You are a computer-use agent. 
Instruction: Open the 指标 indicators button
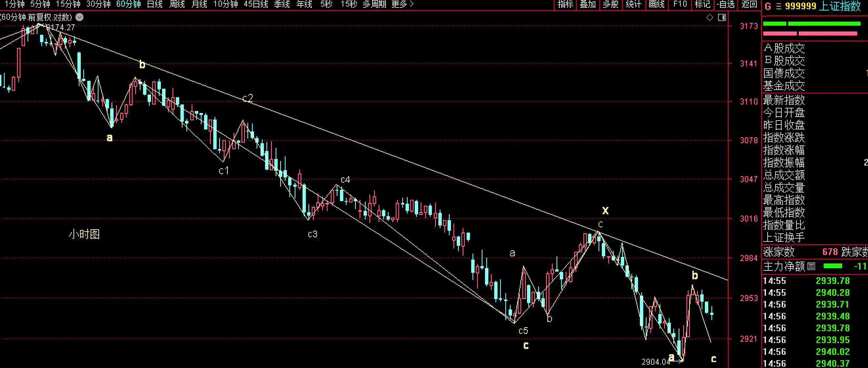pyautogui.click(x=565, y=4)
